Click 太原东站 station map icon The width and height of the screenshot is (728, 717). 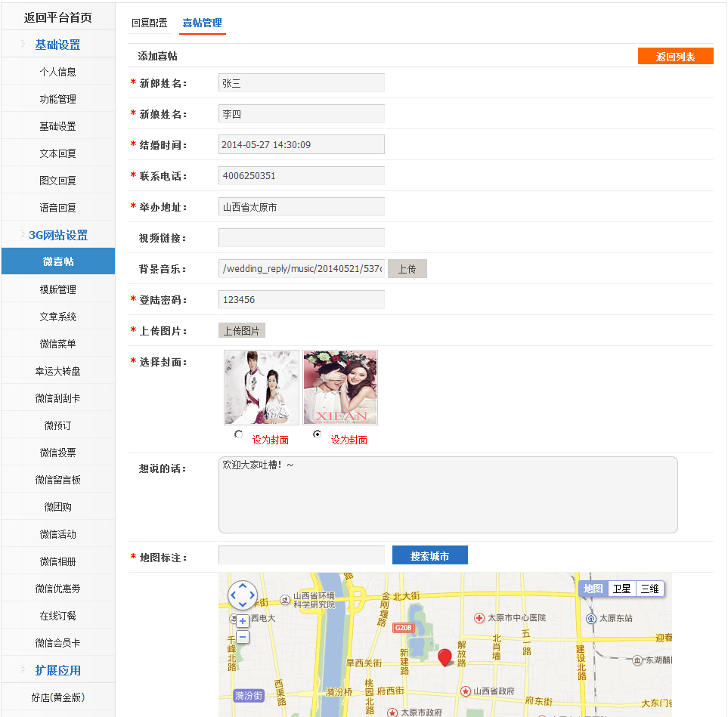pyautogui.click(x=590, y=618)
